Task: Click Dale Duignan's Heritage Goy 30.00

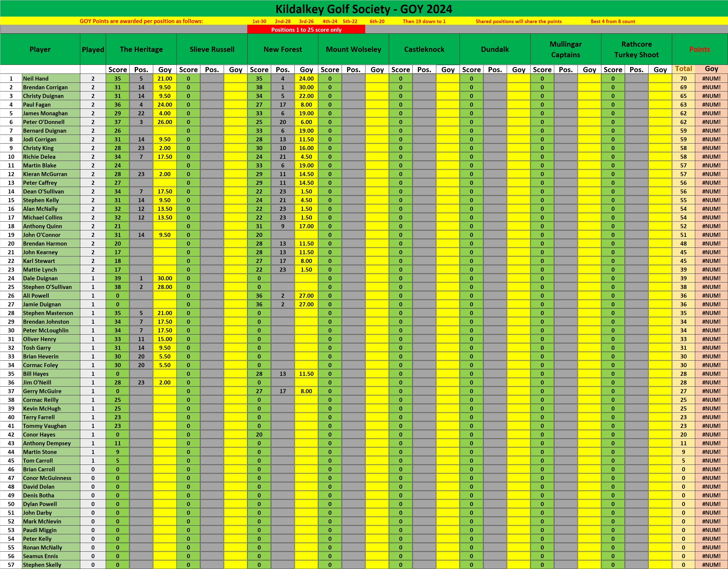Action: tap(165, 278)
